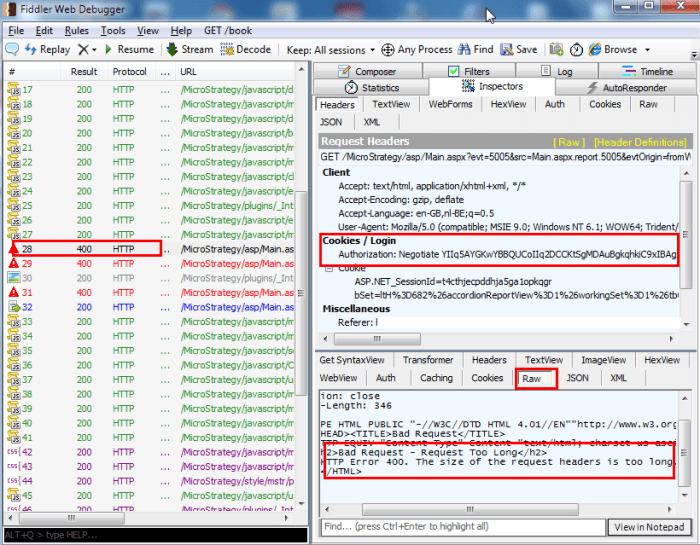Image resolution: width=700 pixels, height=545 pixels.
Task: Open request Cookies inspector tab
Action: (605, 104)
